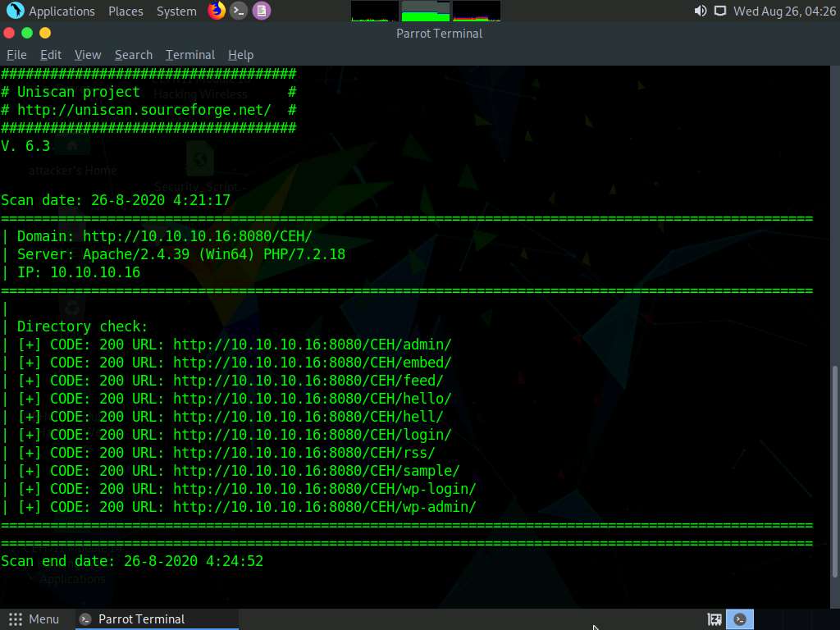Click the Menu grid icon in bottom panel
The width and height of the screenshot is (840, 630).
coord(16,619)
